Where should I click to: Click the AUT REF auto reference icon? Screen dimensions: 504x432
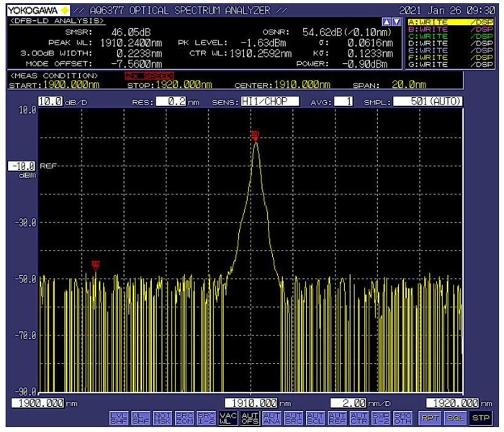tap(336, 418)
